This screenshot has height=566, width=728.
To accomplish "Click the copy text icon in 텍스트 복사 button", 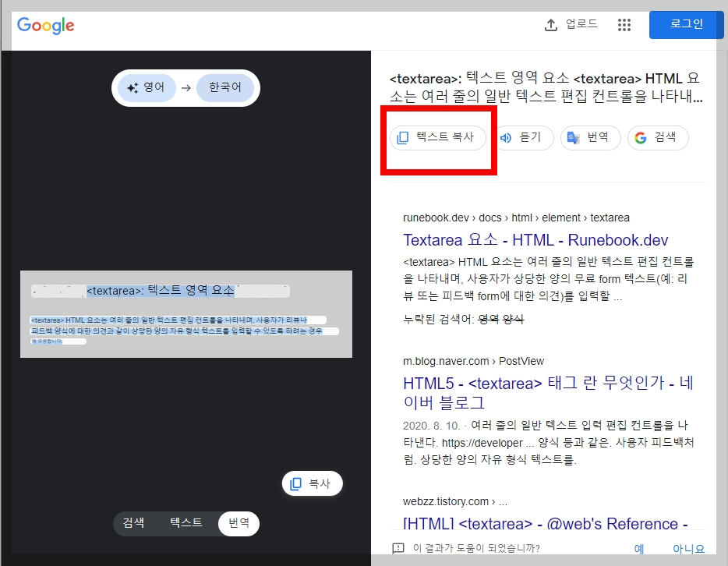I will point(401,137).
